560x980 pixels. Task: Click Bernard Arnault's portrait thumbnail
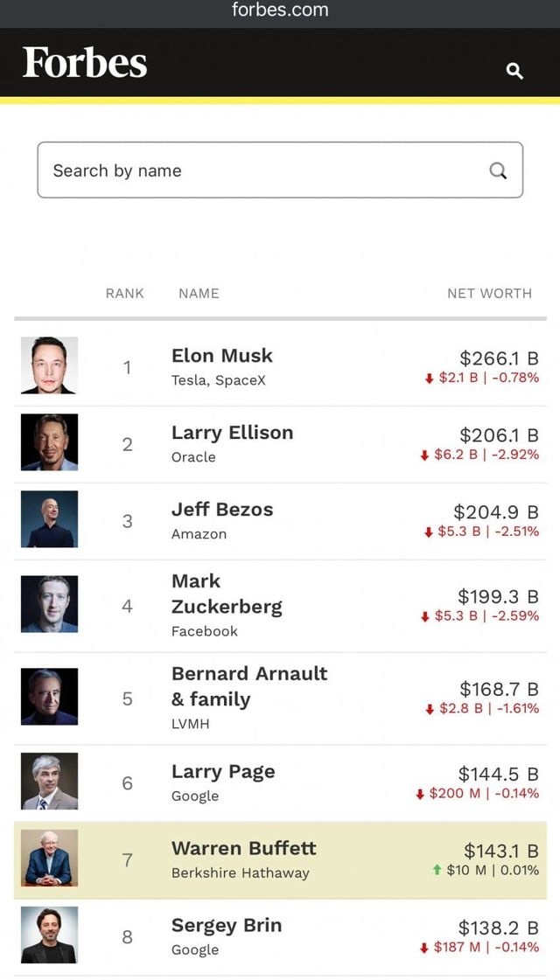(49, 697)
